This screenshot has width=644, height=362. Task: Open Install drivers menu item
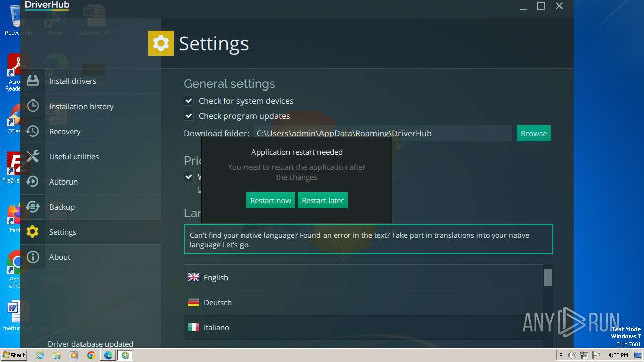pyautogui.click(x=91, y=81)
